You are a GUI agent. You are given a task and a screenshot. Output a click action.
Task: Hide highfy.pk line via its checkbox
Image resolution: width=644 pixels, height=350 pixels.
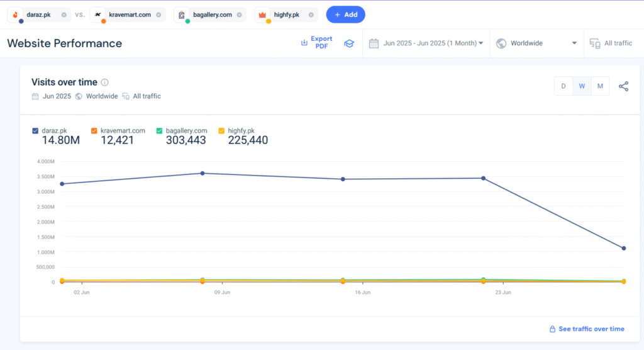pyautogui.click(x=221, y=131)
